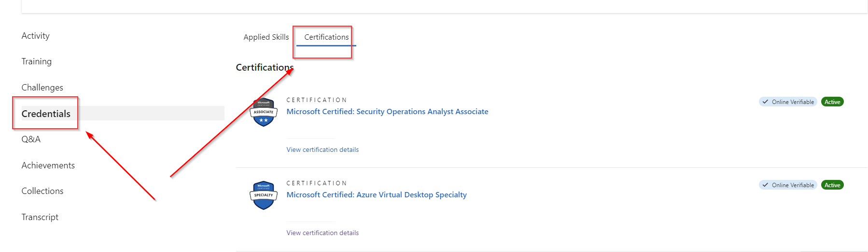The image size is (868, 252).
Task: Click the Associate certification badge icon
Action: [x=264, y=112]
